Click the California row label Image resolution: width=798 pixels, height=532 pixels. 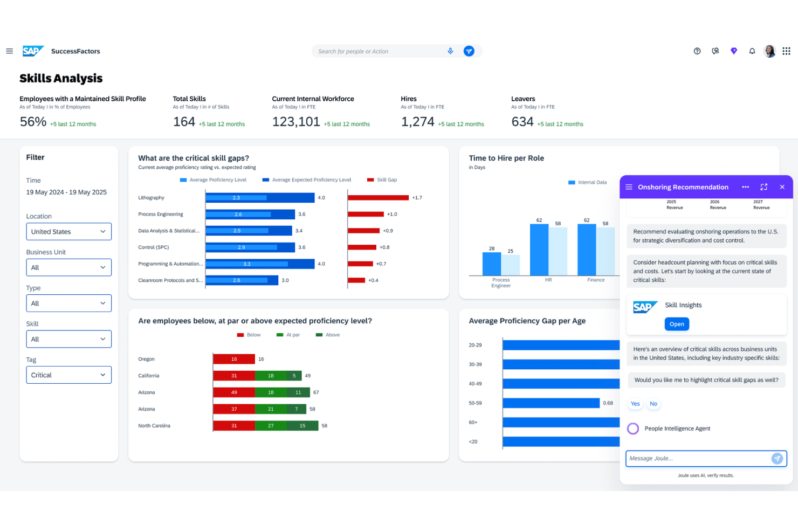[x=149, y=376]
